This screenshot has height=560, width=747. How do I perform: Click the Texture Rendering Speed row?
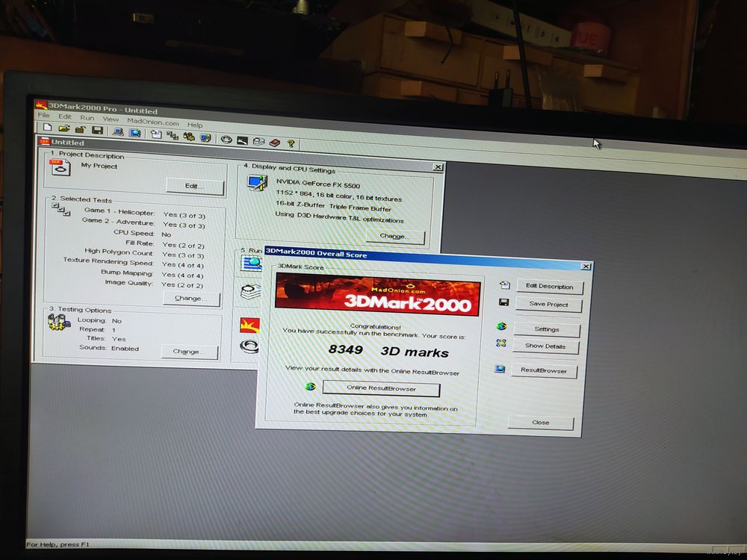133,263
